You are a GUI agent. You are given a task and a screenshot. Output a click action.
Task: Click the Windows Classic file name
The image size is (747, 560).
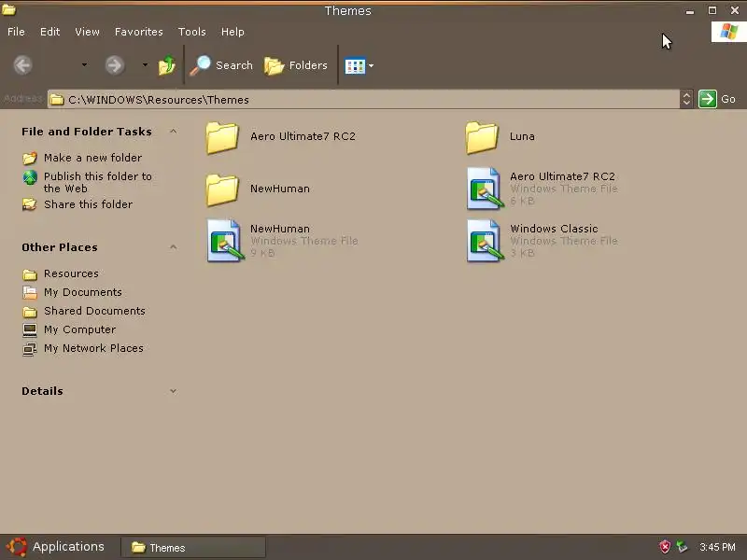pyautogui.click(x=554, y=228)
